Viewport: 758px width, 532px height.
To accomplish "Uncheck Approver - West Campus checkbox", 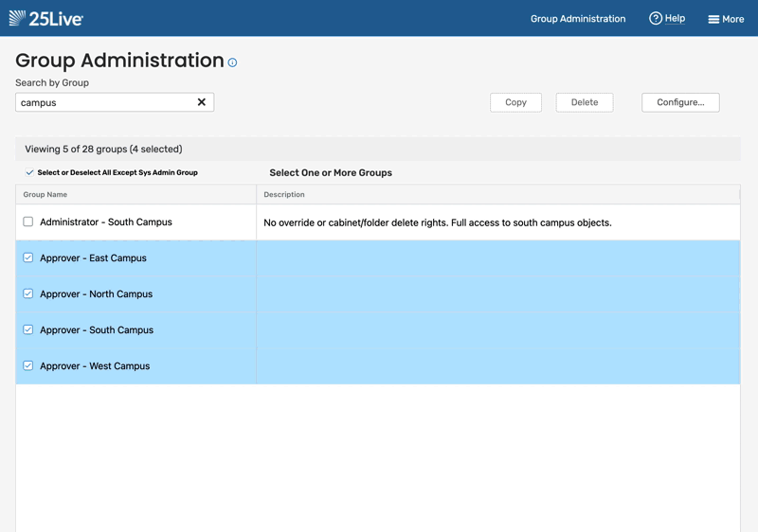I will click(x=28, y=365).
